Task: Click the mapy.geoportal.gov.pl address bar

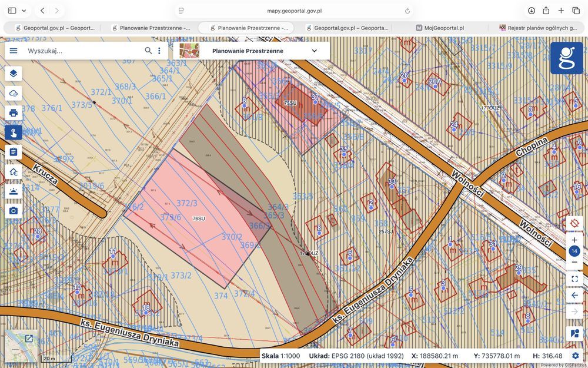Action: click(x=295, y=11)
